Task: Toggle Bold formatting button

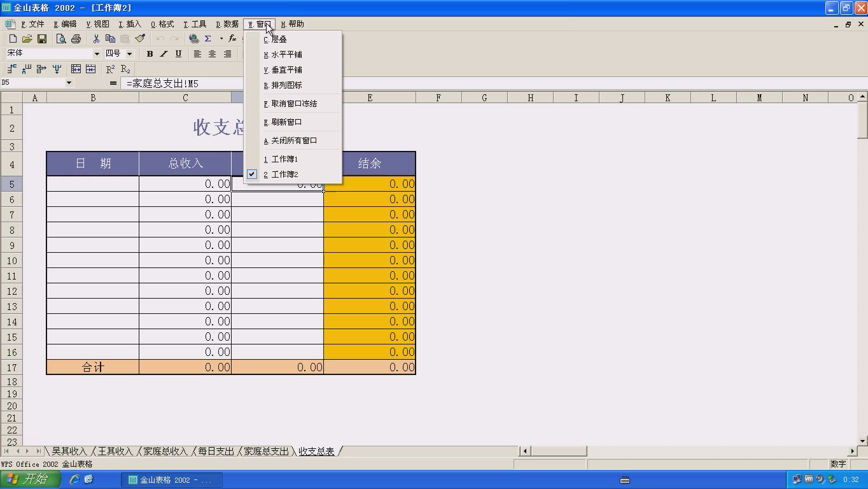Action: click(x=150, y=54)
